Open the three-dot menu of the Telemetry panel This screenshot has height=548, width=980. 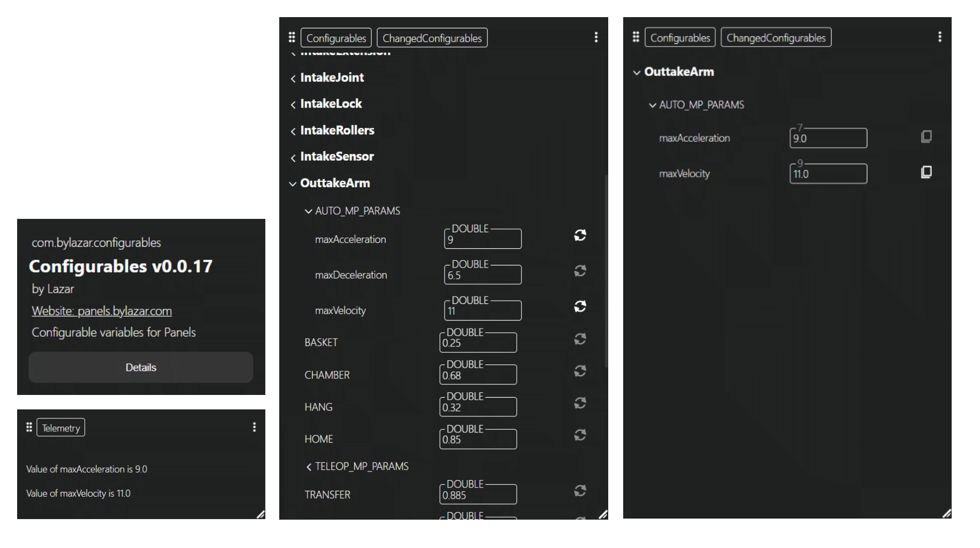[x=254, y=427]
